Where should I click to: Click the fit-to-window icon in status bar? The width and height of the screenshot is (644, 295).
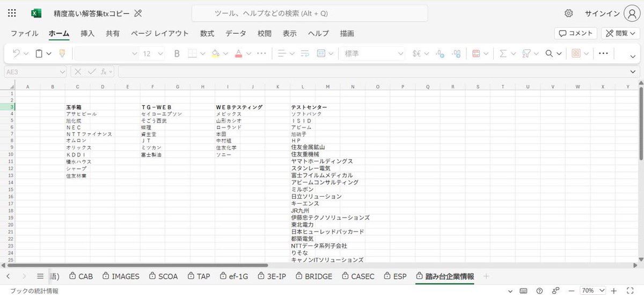[x=630, y=290]
